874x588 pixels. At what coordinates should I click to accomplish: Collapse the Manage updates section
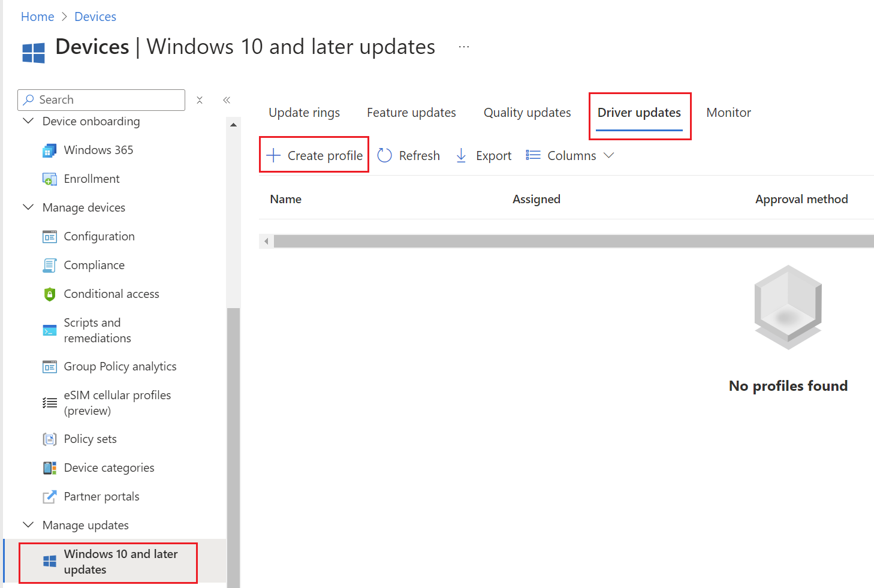tap(28, 525)
